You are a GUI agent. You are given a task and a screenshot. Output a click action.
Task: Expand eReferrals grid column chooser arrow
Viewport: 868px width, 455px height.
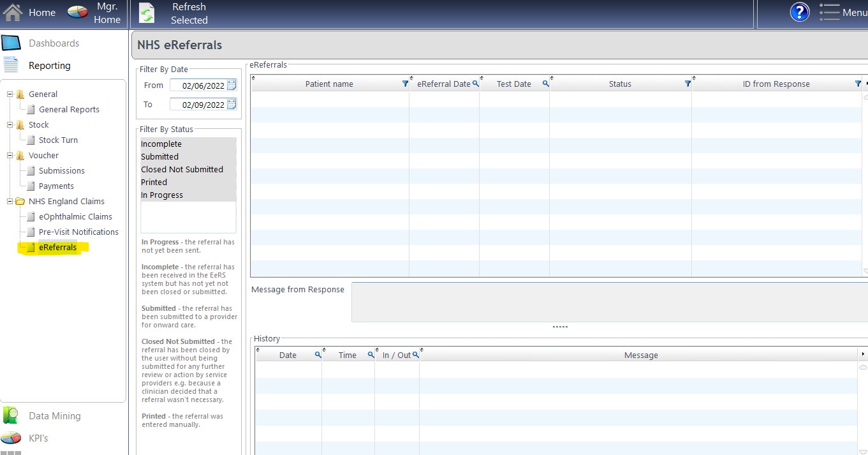(x=865, y=84)
